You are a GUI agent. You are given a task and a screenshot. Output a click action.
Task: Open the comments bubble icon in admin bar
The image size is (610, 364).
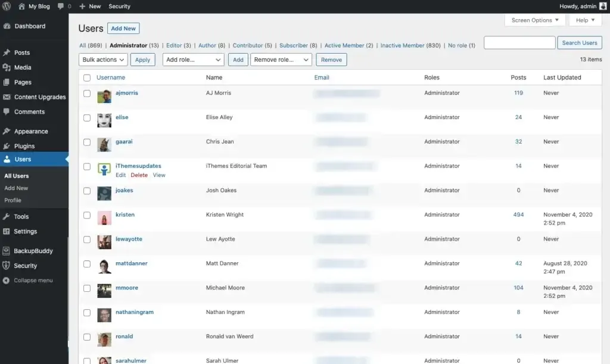pos(61,6)
